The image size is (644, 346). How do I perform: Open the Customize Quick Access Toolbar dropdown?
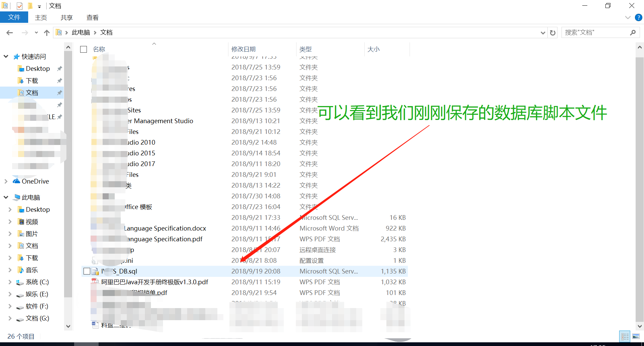point(39,6)
